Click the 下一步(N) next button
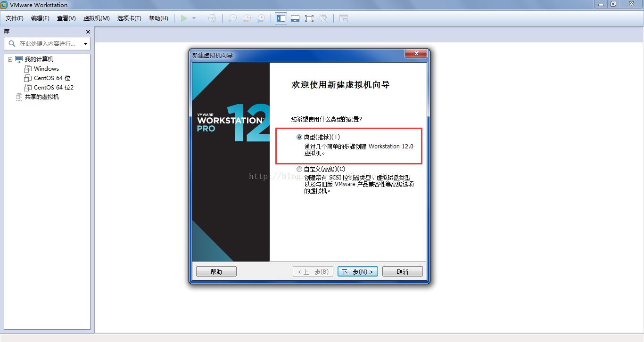The height and width of the screenshot is (342, 644). 358,272
